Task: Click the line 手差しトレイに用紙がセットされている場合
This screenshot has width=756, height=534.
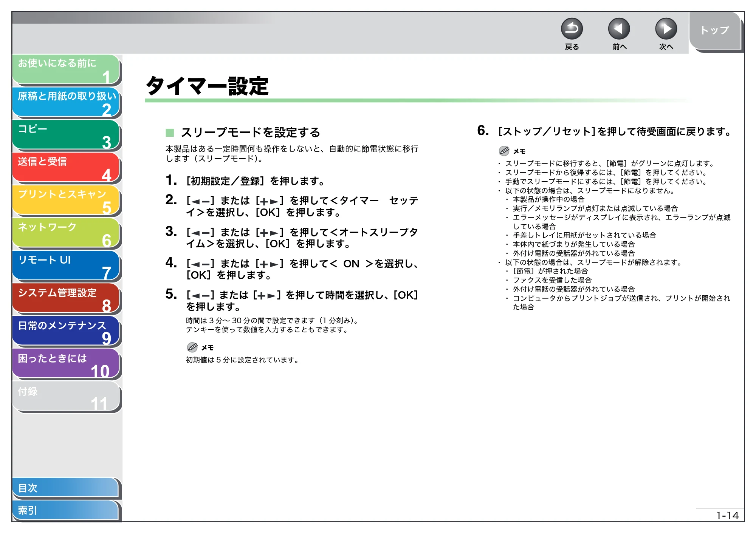Action: click(584, 235)
